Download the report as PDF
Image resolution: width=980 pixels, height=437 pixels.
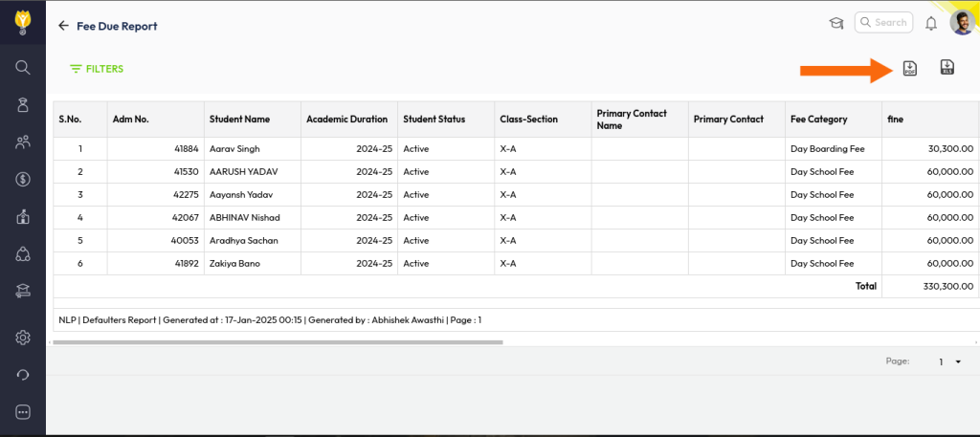(909, 68)
